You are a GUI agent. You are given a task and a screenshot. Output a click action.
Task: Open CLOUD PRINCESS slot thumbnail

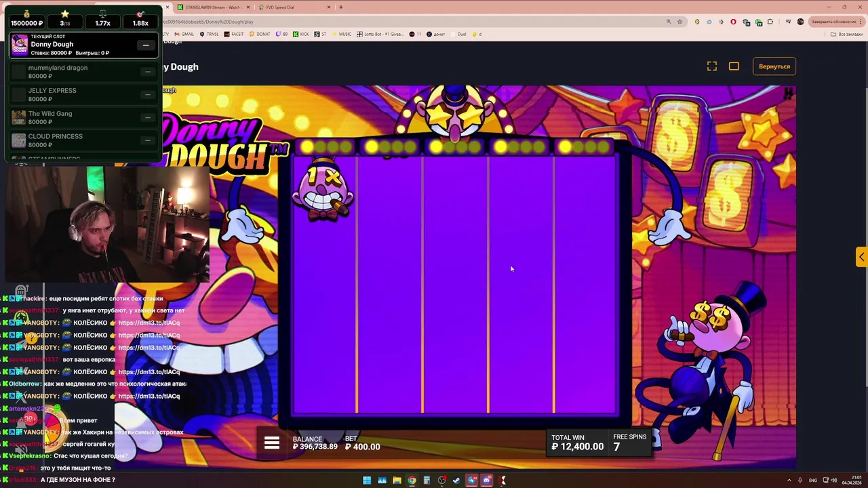pos(19,140)
